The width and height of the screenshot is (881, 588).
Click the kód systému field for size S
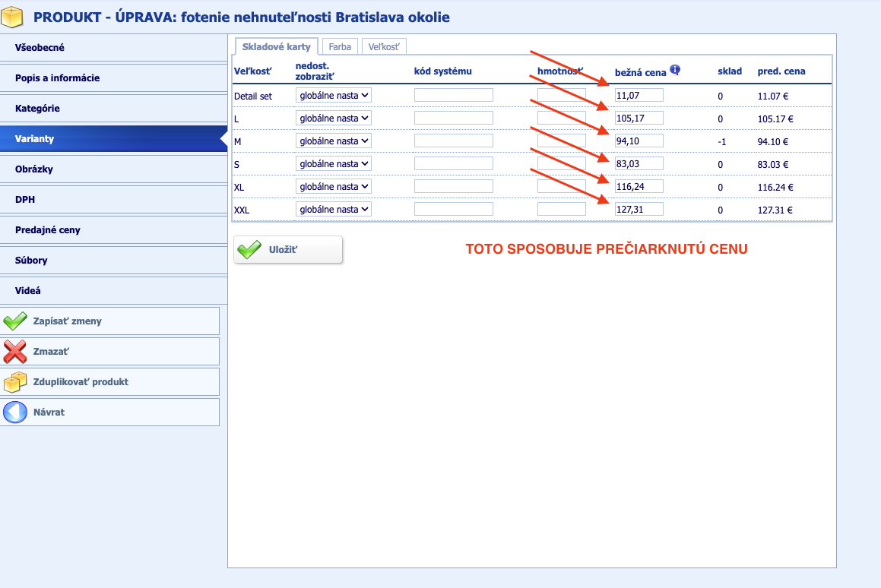(453, 163)
